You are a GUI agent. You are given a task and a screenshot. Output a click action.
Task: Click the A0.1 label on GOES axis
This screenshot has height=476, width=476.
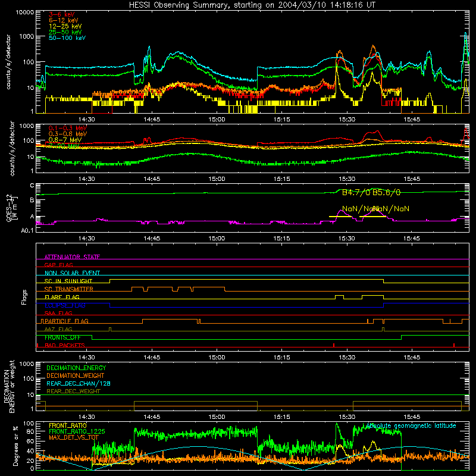point(27,231)
